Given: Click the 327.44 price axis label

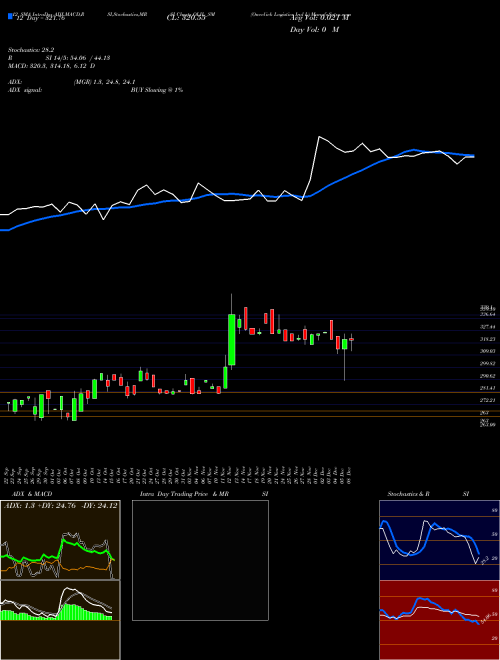Looking at the screenshot, I should coord(487,327).
